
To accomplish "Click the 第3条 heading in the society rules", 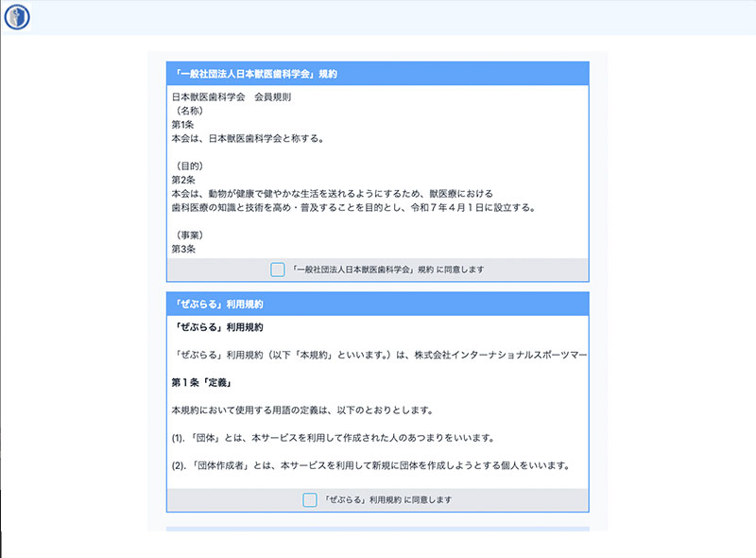I will click(x=182, y=249).
